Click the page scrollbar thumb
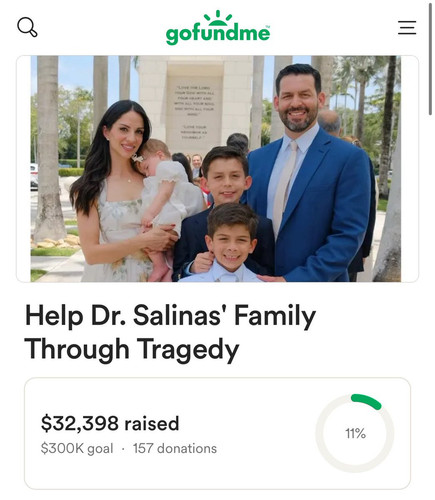 click(430, 58)
